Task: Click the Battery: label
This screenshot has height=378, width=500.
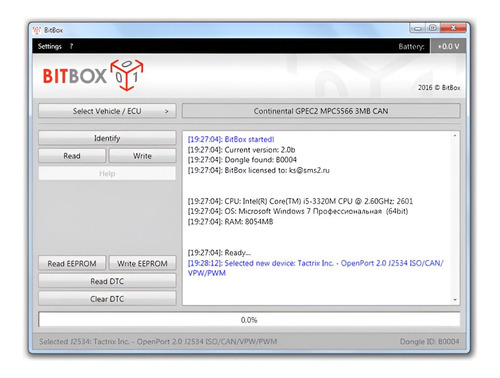Action: [411, 46]
